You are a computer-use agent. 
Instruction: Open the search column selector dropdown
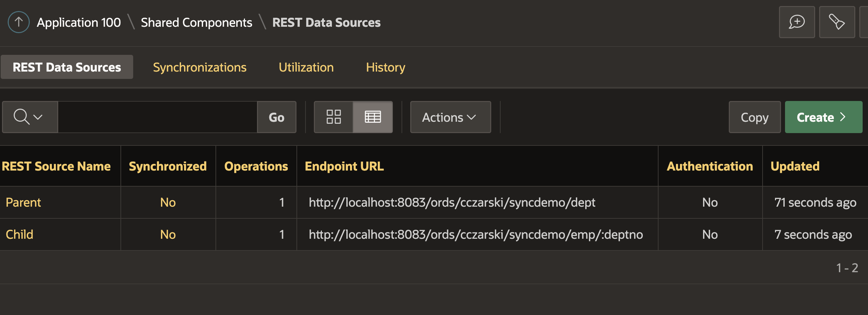[38, 117]
